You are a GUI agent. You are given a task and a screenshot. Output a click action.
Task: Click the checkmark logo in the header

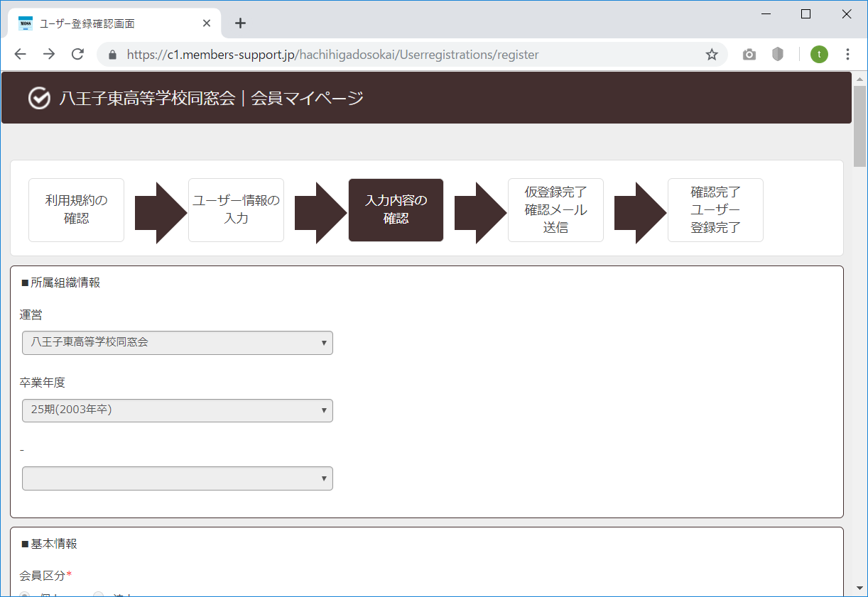click(x=39, y=99)
